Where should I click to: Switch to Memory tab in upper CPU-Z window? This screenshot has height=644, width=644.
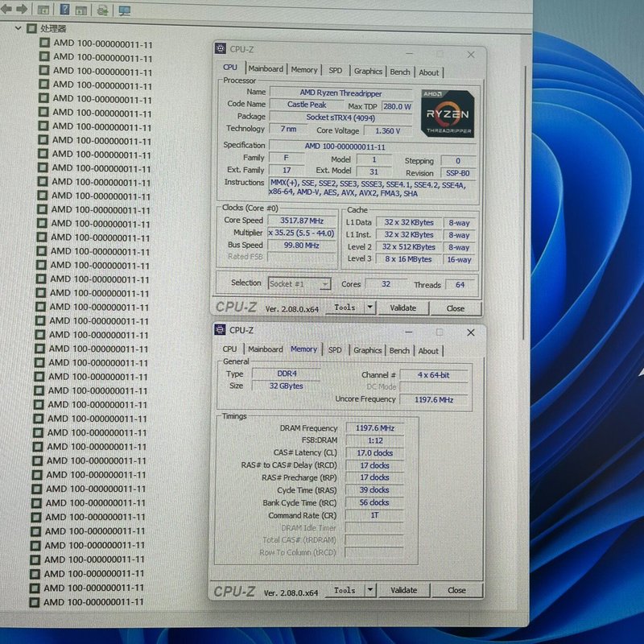click(304, 70)
